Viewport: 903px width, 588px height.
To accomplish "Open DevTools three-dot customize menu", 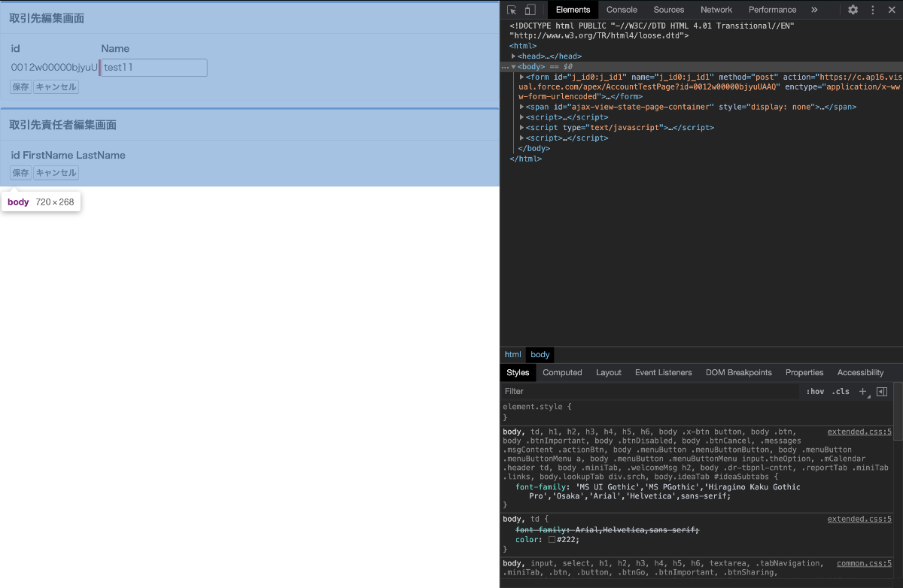I will [x=873, y=10].
